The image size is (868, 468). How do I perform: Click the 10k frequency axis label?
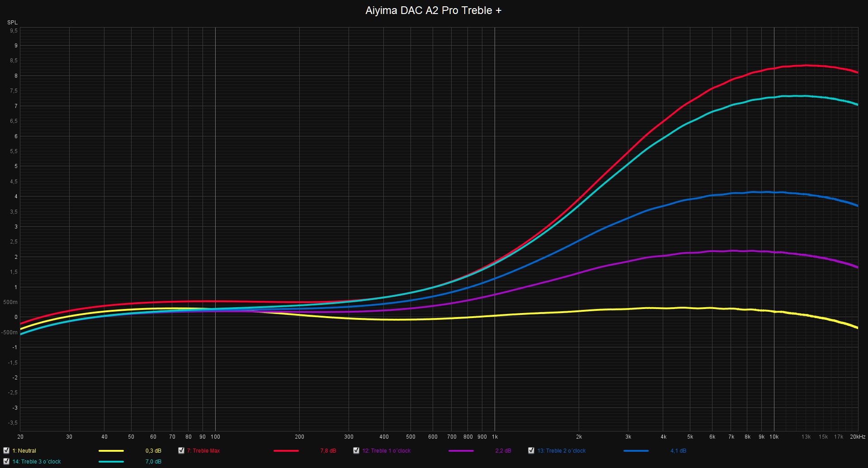coord(774,437)
